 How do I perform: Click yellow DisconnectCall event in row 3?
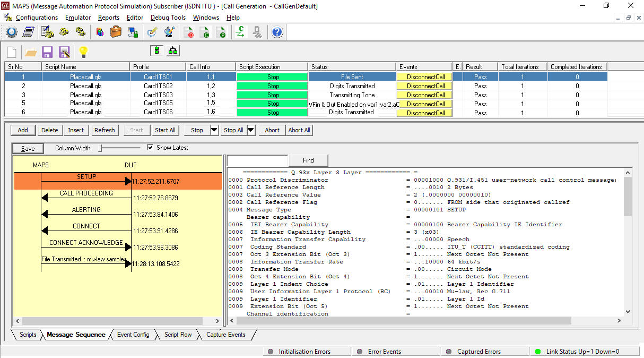point(425,95)
